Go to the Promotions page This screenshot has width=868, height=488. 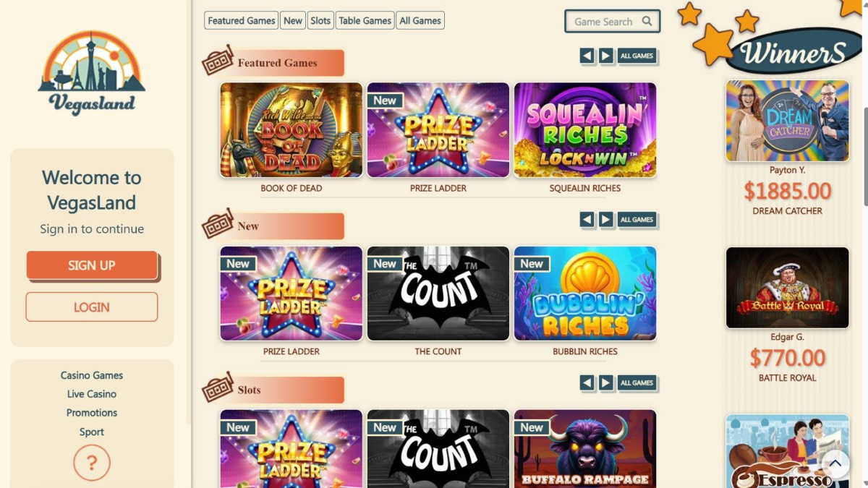tap(92, 413)
